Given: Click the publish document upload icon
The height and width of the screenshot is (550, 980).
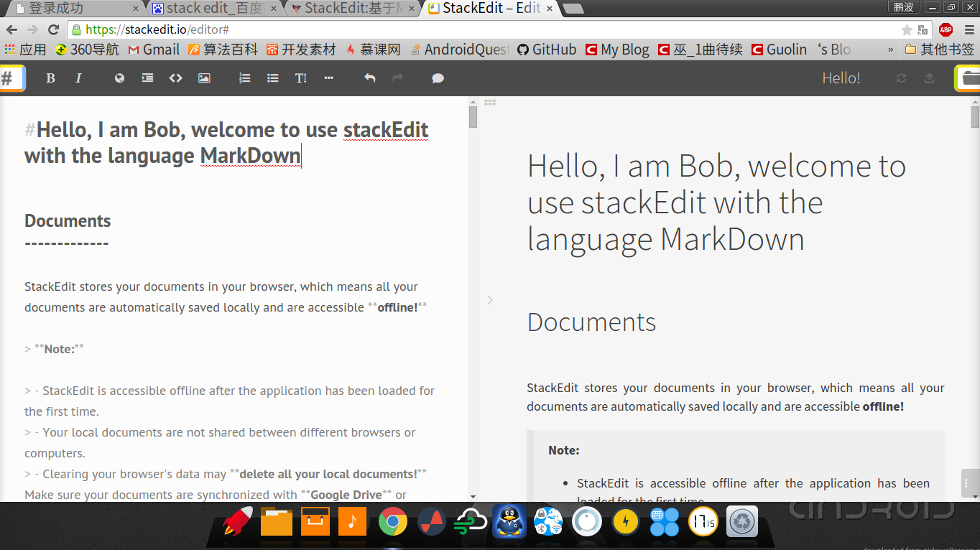Looking at the screenshot, I should click(x=929, y=78).
